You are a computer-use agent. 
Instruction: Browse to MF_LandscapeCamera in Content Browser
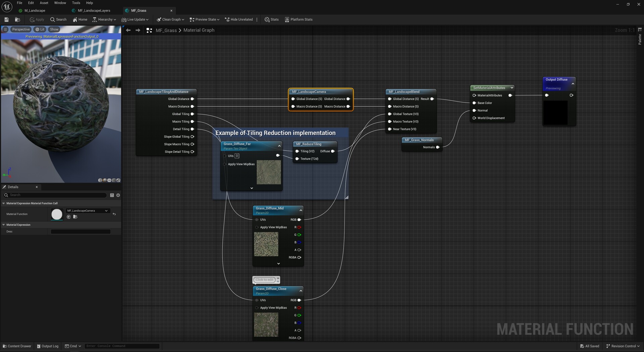75,217
